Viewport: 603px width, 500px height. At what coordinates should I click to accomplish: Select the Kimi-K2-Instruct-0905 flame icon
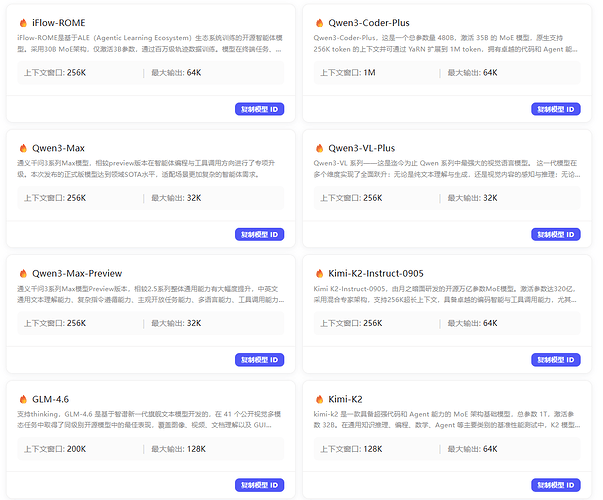[320, 272]
